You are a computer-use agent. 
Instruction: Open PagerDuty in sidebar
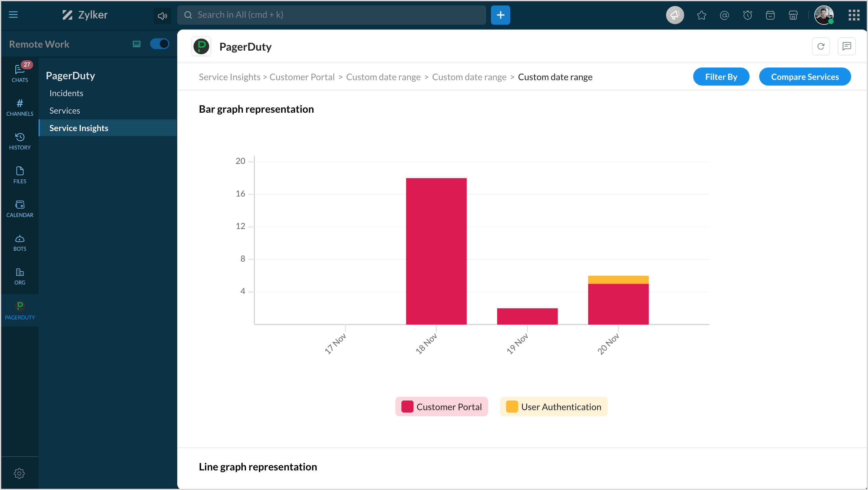(20, 310)
